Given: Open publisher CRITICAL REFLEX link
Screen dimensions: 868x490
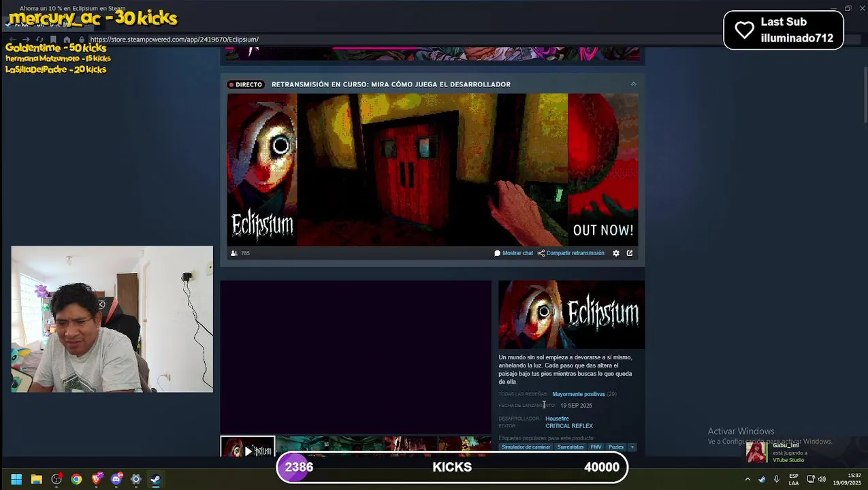Looking at the screenshot, I should pos(569,426).
